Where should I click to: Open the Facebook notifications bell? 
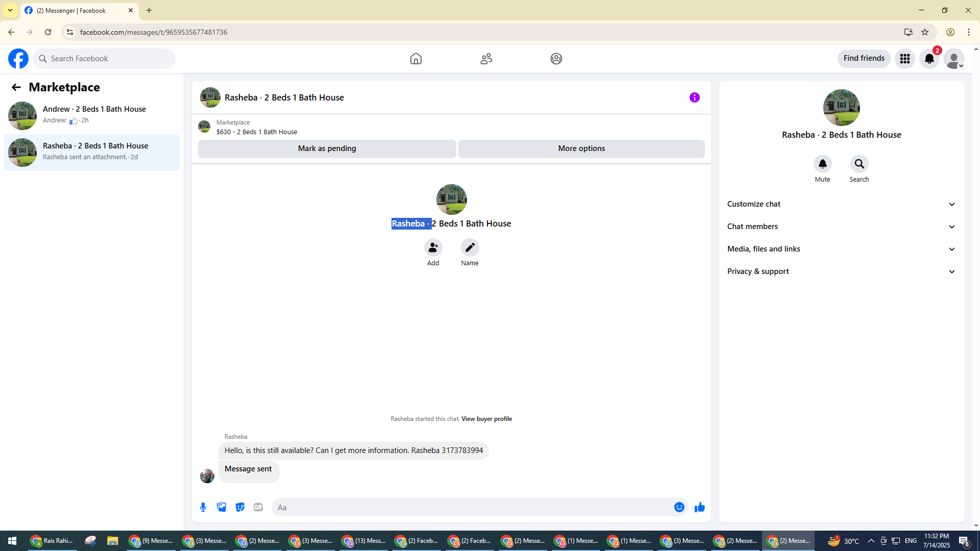(x=929, y=59)
